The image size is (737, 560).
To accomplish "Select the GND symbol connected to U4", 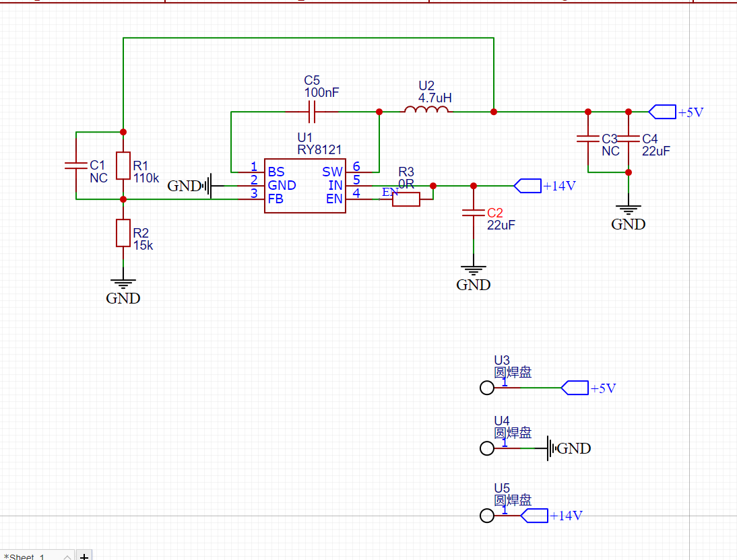I will [551, 448].
